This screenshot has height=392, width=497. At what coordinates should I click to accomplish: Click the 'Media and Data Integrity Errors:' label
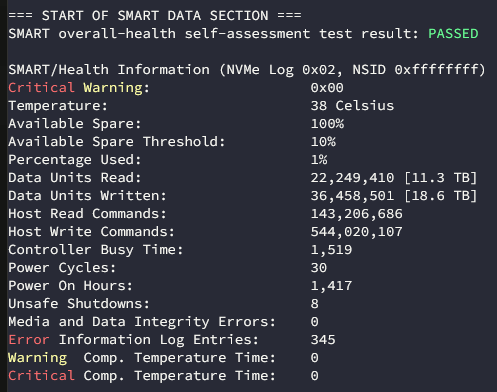pyautogui.click(x=142, y=322)
